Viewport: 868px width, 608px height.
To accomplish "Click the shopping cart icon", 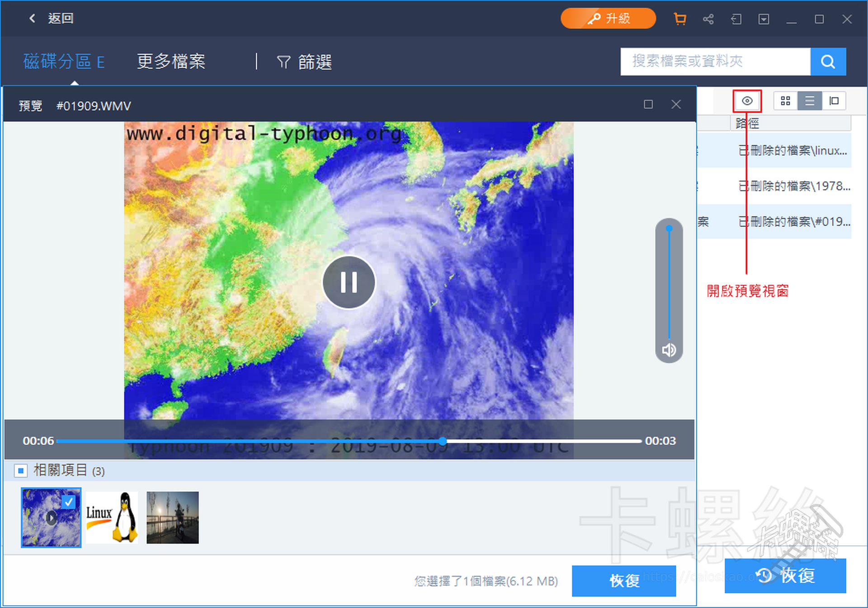I will (680, 19).
